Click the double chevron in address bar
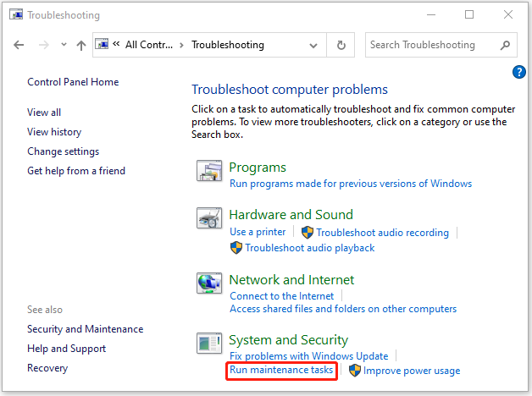Image resolution: width=532 pixels, height=396 pixels. [116, 44]
